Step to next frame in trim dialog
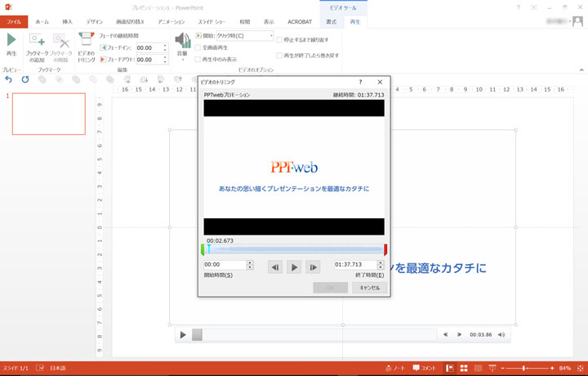 pos(313,266)
